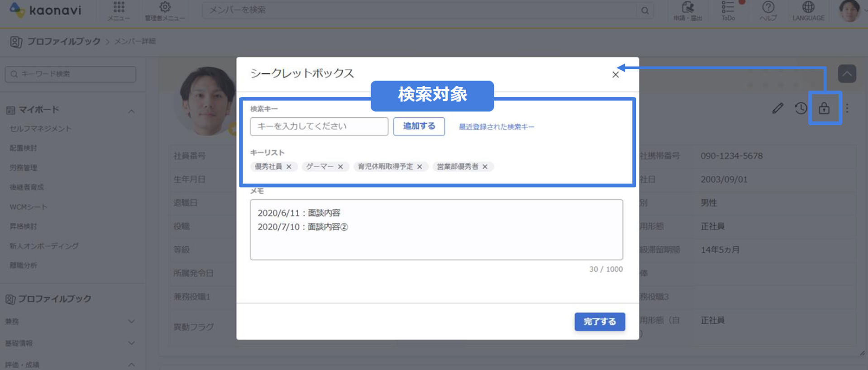This screenshot has width=868, height=370.
Task: Click the プロファイルブック sidebar heading
Action: [54, 299]
